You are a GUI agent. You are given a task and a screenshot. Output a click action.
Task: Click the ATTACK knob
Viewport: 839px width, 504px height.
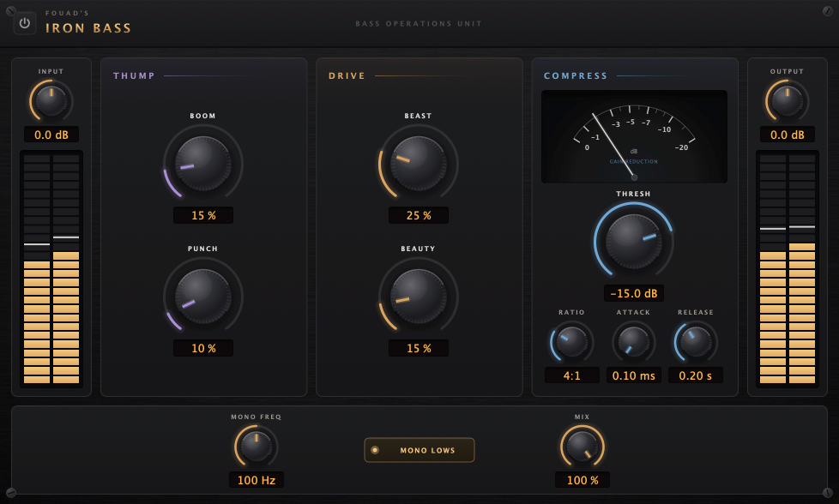(x=633, y=342)
